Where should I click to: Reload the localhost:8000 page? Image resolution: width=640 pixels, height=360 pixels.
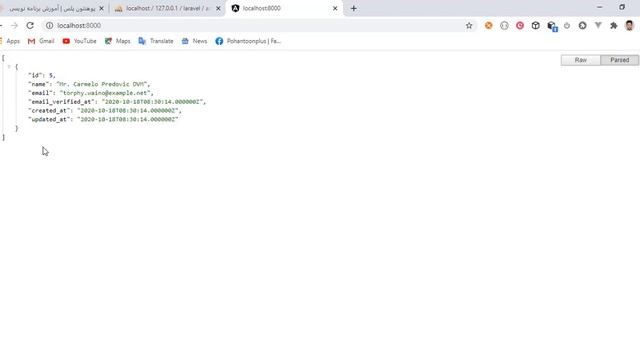point(30,25)
